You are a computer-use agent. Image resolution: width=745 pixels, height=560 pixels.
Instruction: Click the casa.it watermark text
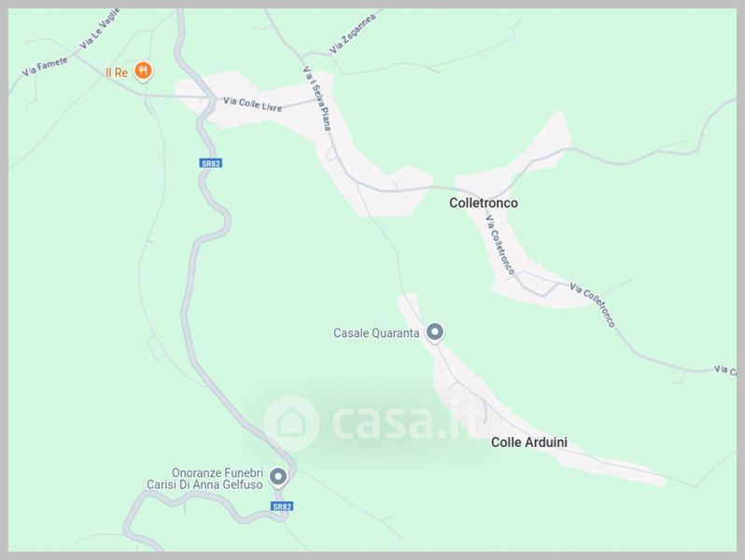pos(405,421)
